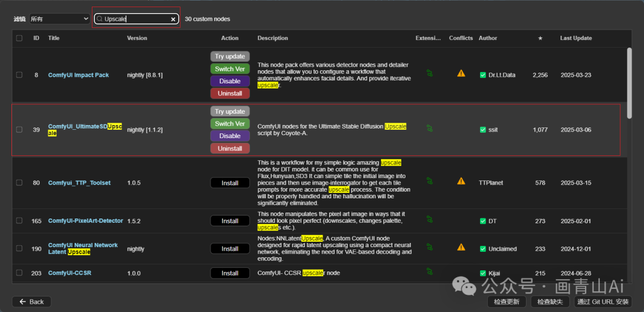Click version text nightly [1.1.2]
Viewport: 644px width, 312px height.
click(145, 130)
